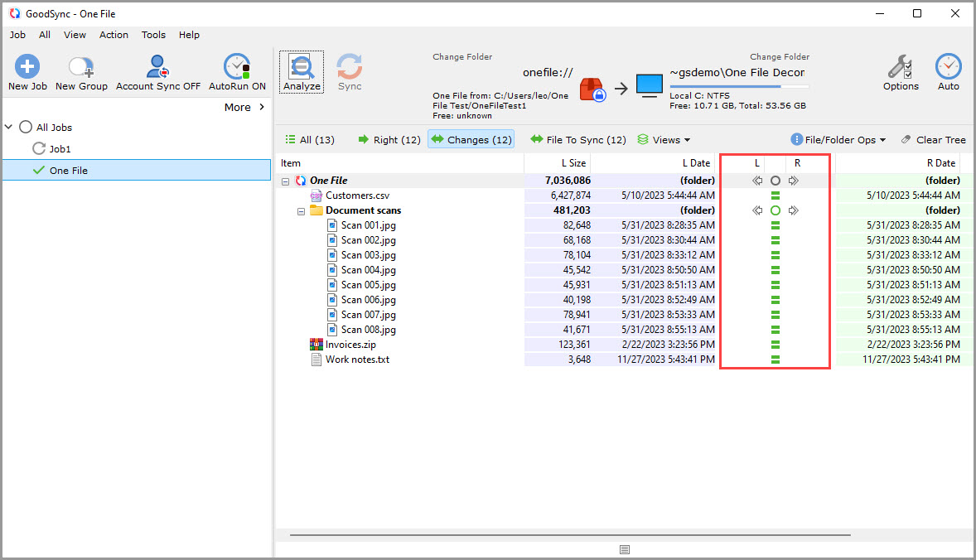Open the Help menu
This screenshot has width=976, height=560.
[x=189, y=35]
